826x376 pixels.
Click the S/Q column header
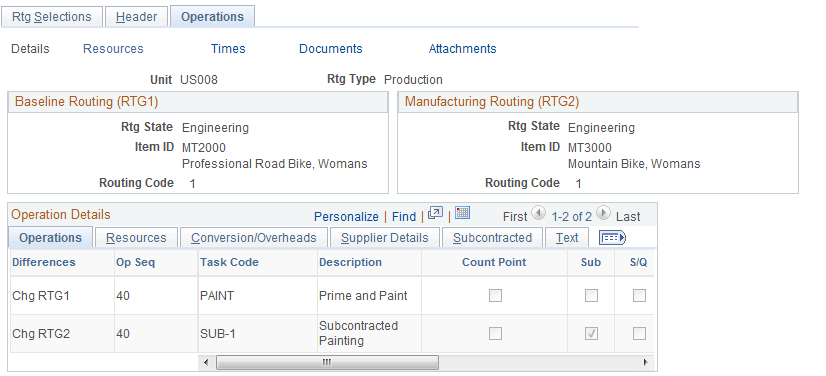point(638,262)
